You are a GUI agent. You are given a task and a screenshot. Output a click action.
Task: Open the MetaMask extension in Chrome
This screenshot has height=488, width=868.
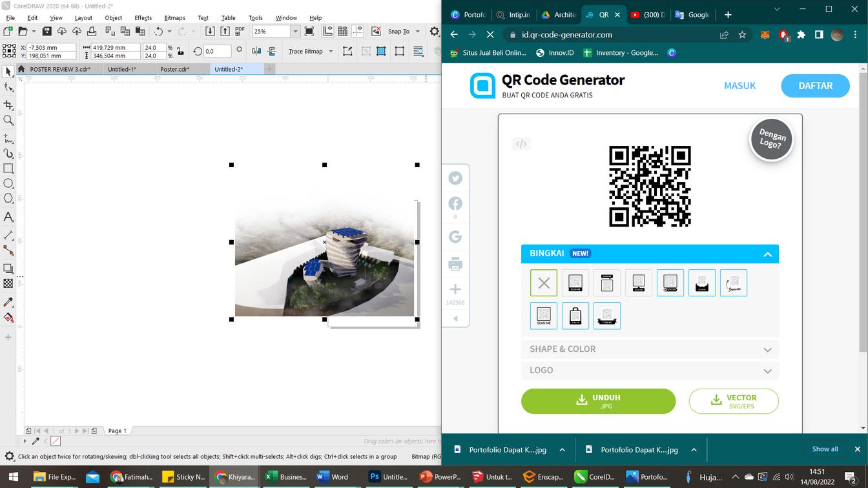764,35
